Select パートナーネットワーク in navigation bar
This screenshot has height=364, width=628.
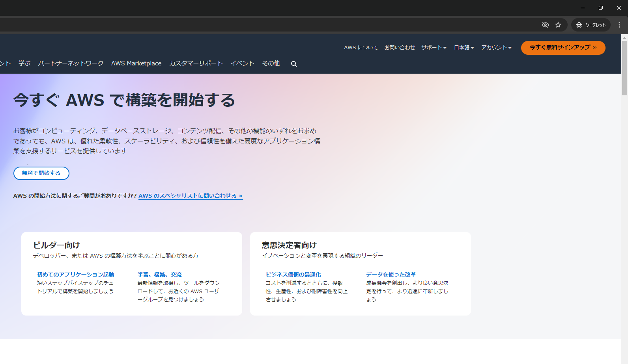[x=71, y=63]
